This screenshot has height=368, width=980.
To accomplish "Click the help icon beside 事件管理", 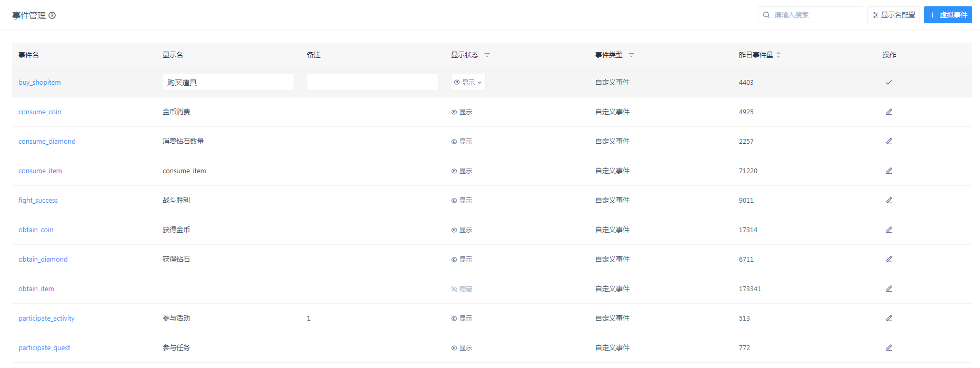I will [52, 15].
